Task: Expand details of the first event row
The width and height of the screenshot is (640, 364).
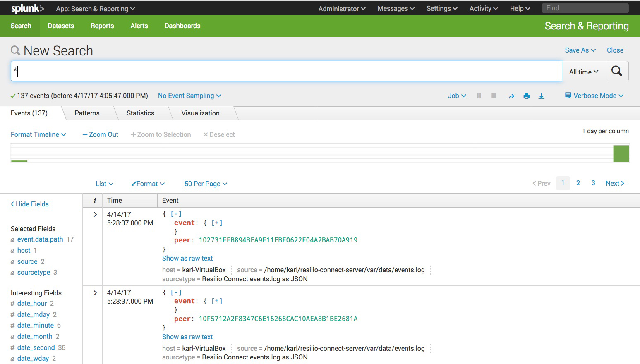Action: pos(95,214)
